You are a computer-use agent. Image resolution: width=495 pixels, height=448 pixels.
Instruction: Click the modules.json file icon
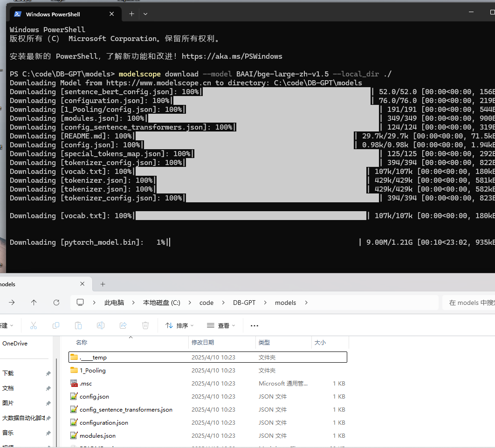click(x=74, y=435)
